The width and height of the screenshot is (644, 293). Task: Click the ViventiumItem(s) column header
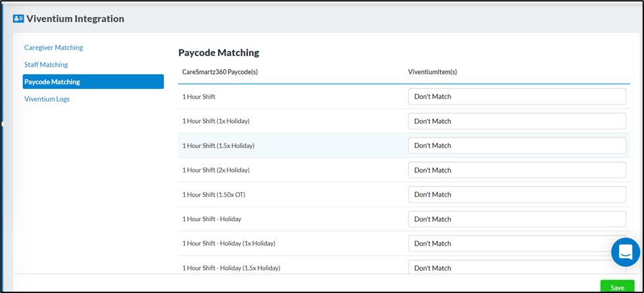coord(432,71)
